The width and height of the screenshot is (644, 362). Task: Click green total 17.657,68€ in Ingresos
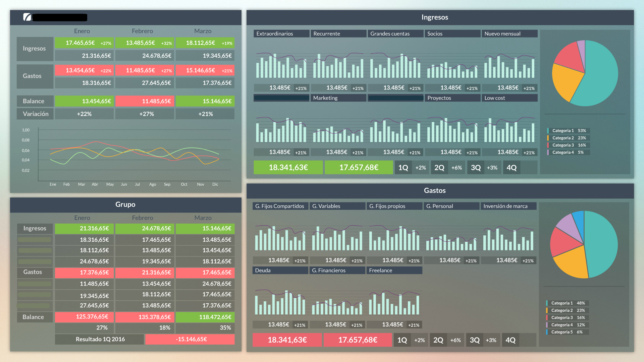point(359,168)
